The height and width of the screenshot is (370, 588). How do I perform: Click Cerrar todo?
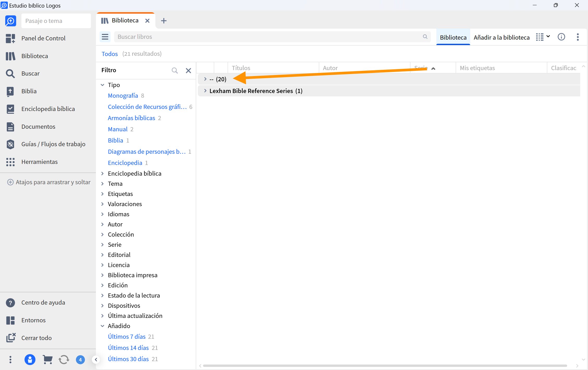[36, 338]
